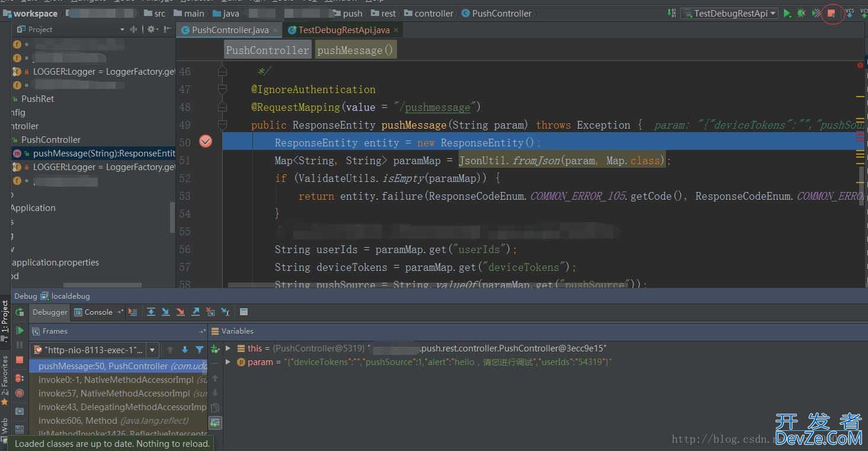Select the Application item in project tree
Image resolution: width=868 pixels, height=451 pixels.
33,208
